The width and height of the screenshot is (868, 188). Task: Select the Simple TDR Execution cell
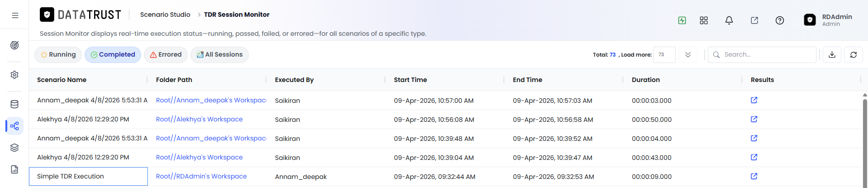click(88, 176)
